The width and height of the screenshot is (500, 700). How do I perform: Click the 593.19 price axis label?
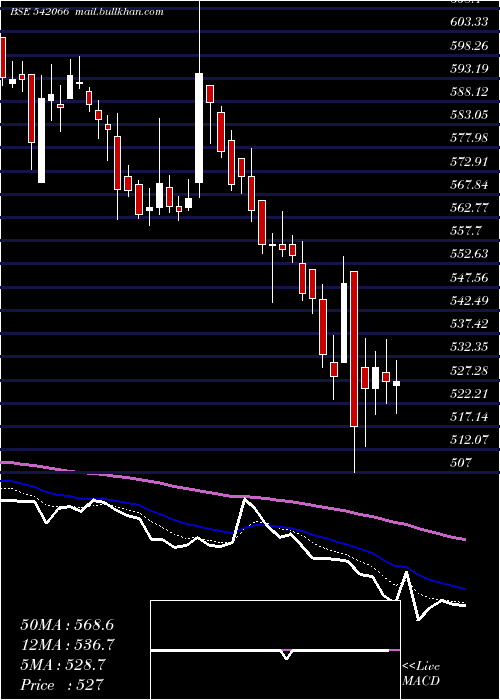[469, 68]
